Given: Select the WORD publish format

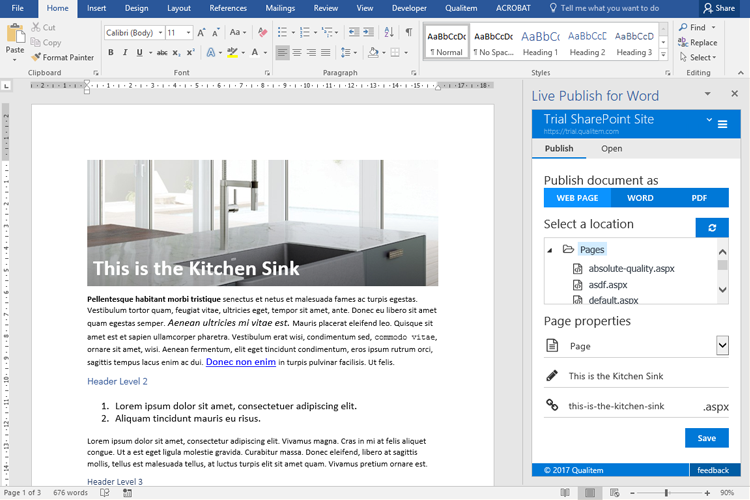Looking at the screenshot, I should [640, 198].
